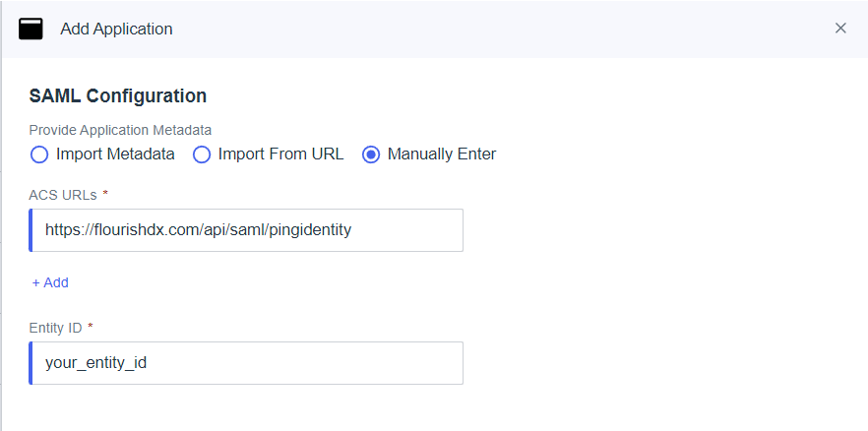Click the Add Application header title

point(116,29)
